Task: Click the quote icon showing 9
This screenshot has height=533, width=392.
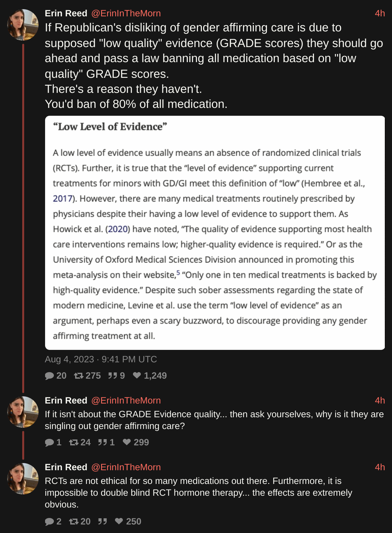Action: tap(113, 376)
